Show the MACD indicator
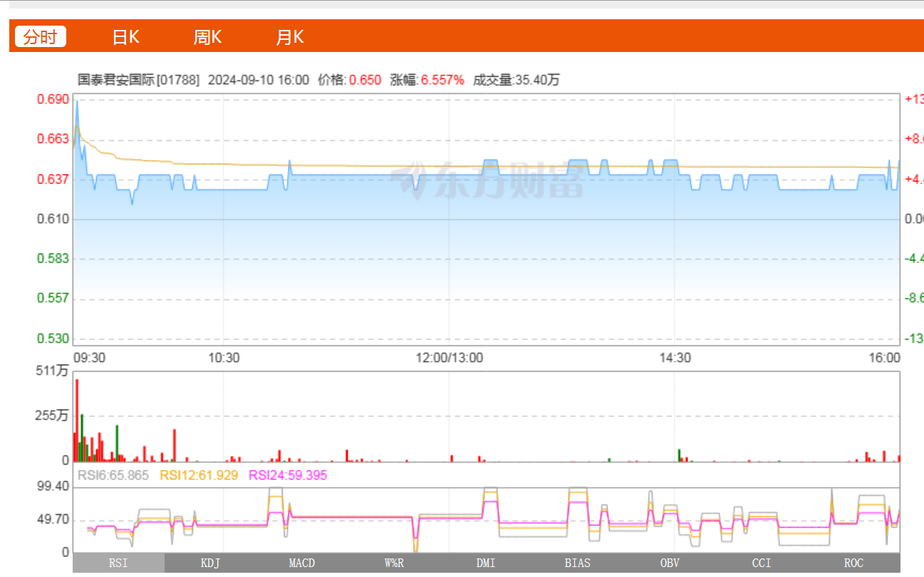This screenshot has width=924, height=577. 302,563
